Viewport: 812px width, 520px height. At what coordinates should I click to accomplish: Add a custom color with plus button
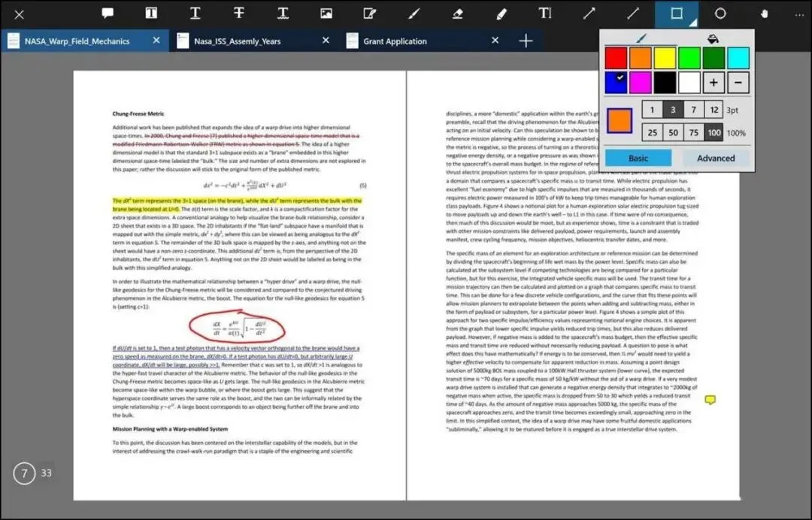pyautogui.click(x=714, y=83)
